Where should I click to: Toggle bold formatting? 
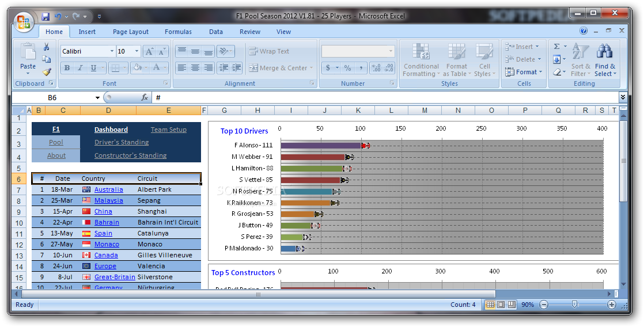[x=67, y=68]
